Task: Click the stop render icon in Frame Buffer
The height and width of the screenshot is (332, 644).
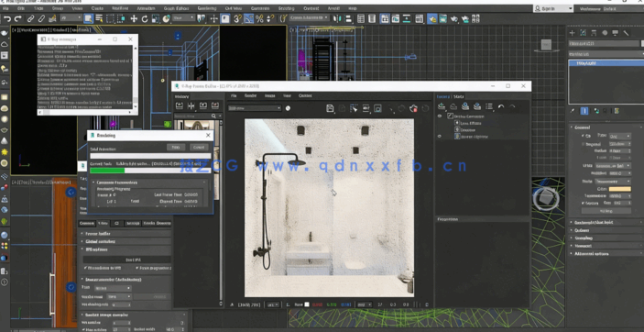Action: tap(413, 108)
